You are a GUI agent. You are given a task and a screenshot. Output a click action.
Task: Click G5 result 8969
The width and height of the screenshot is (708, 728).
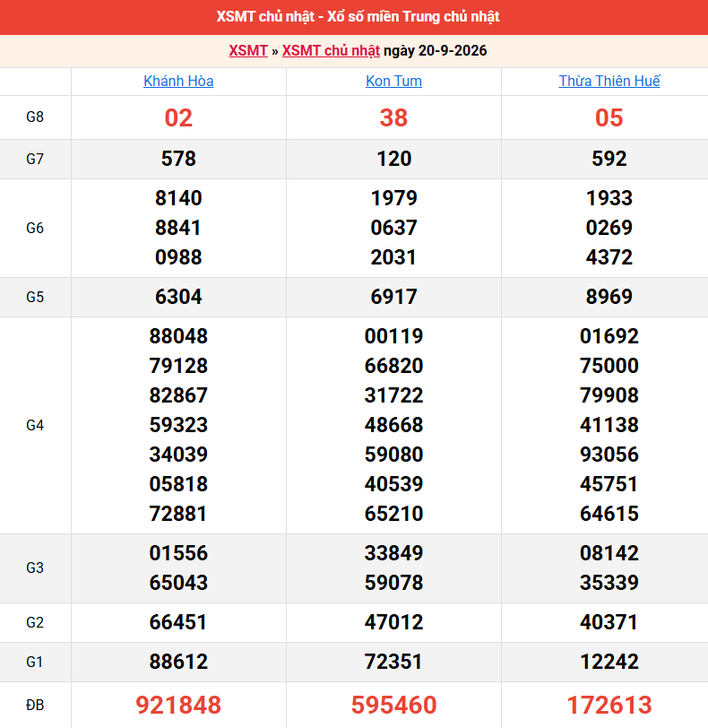609,297
